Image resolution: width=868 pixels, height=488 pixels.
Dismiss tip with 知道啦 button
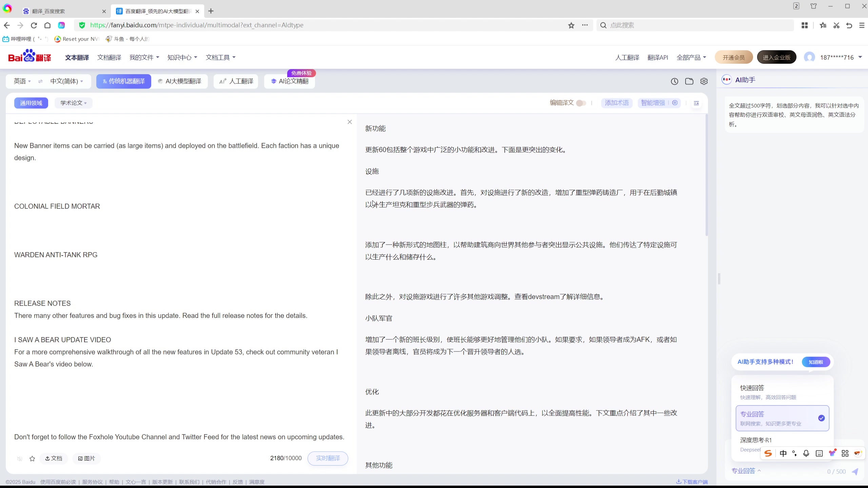[816, 362]
